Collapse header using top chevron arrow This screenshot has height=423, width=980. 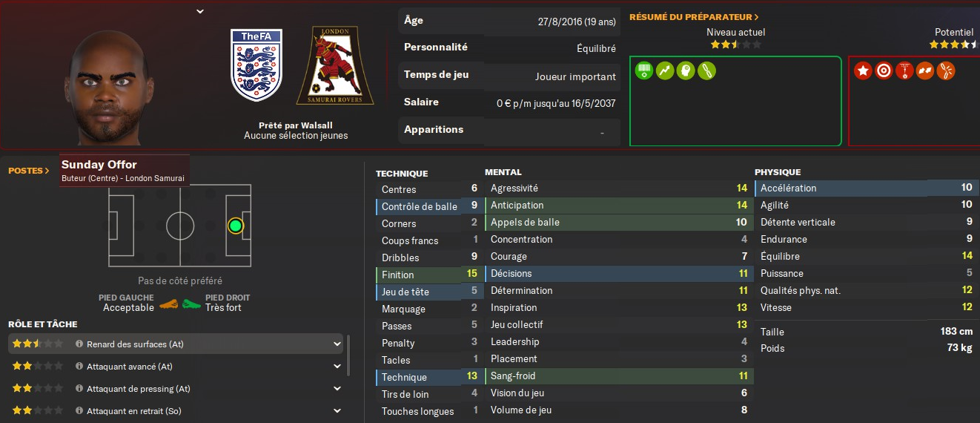tap(200, 11)
